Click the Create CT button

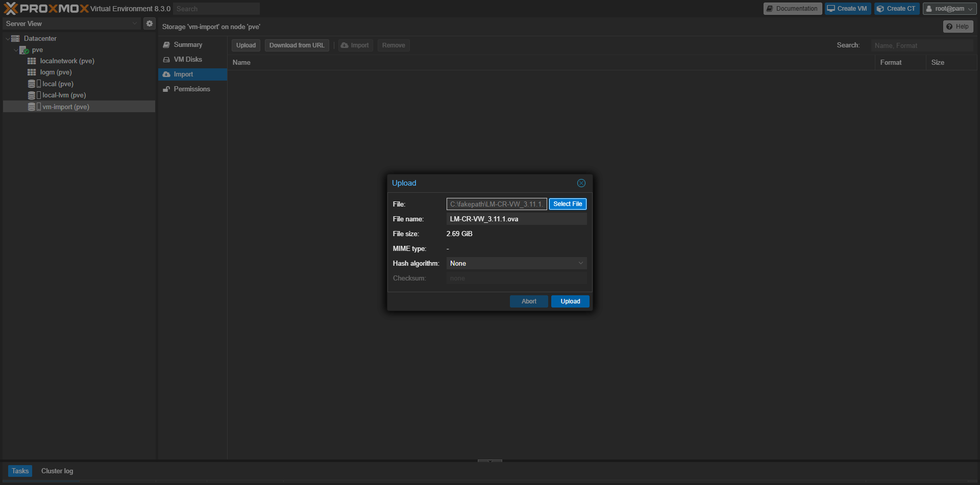tap(896, 9)
